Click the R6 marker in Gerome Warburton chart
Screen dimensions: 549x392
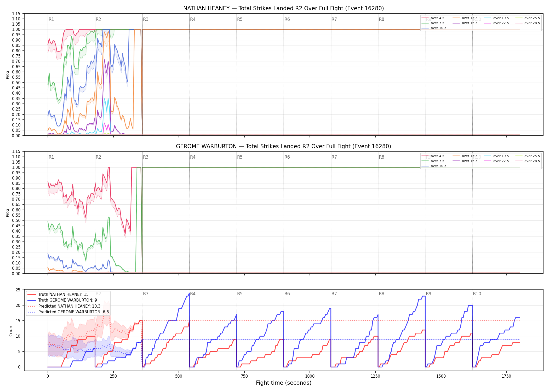(287, 157)
